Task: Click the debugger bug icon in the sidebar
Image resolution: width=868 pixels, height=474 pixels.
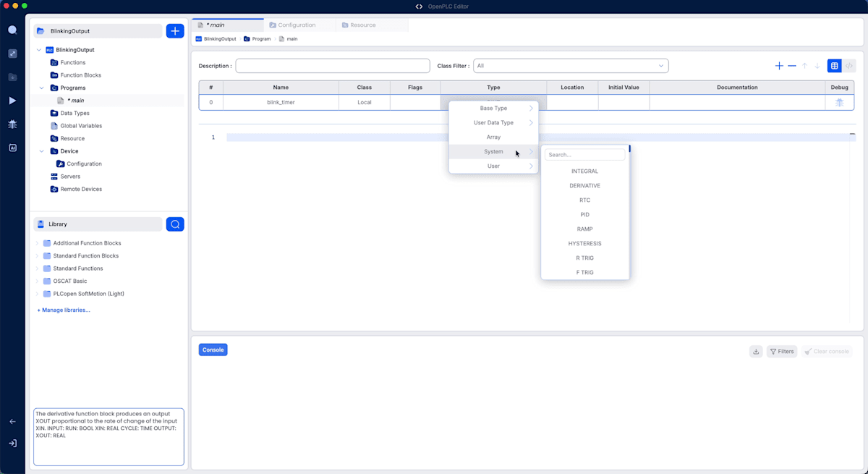Action: 12,124
